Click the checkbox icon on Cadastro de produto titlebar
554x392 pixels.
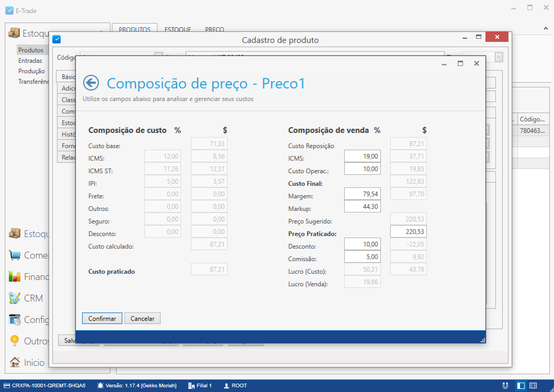57,39
